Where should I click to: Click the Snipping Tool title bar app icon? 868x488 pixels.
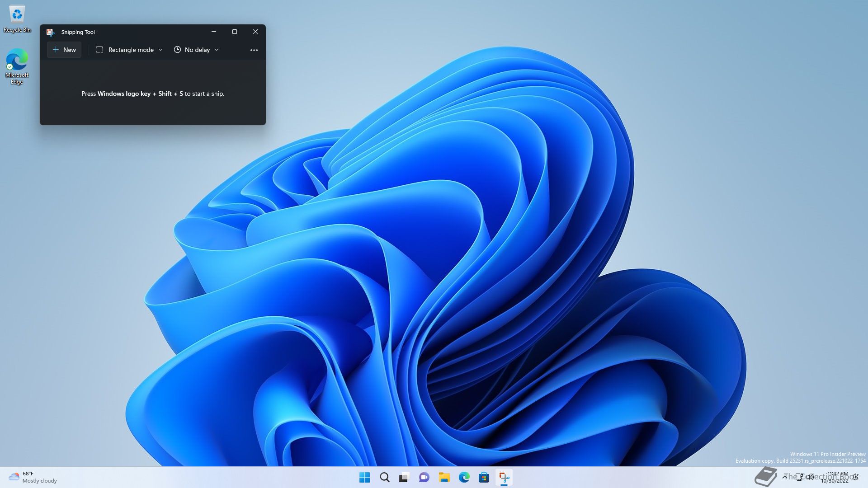[x=51, y=32]
